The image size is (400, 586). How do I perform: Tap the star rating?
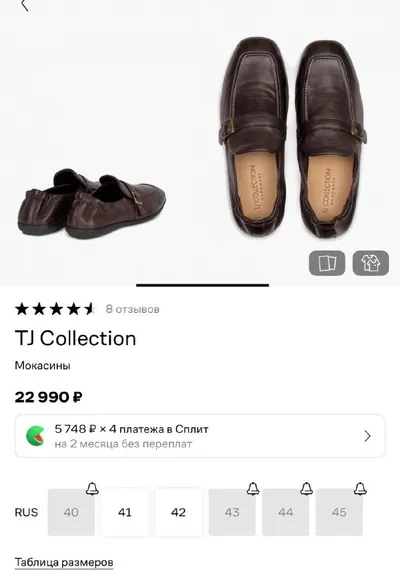[55, 309]
